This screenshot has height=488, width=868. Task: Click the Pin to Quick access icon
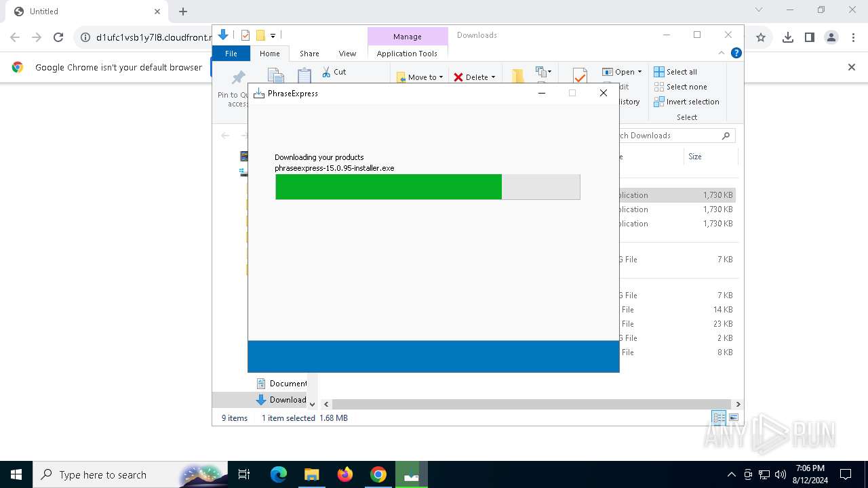238,77
